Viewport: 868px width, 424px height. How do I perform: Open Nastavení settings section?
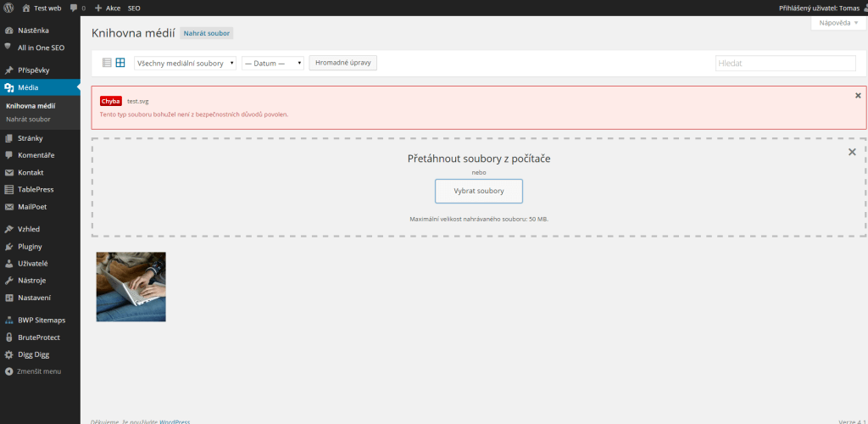34,298
